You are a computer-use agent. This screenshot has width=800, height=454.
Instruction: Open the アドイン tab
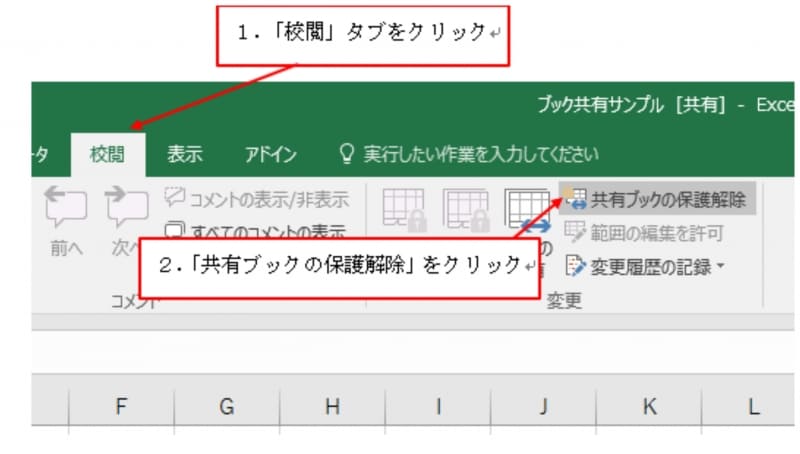point(270,154)
